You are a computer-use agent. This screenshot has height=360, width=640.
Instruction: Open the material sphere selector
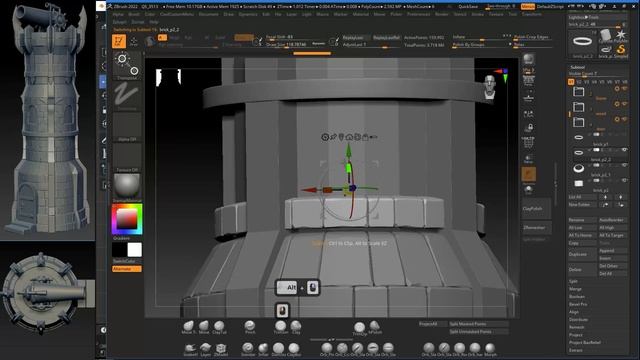[x=127, y=187]
